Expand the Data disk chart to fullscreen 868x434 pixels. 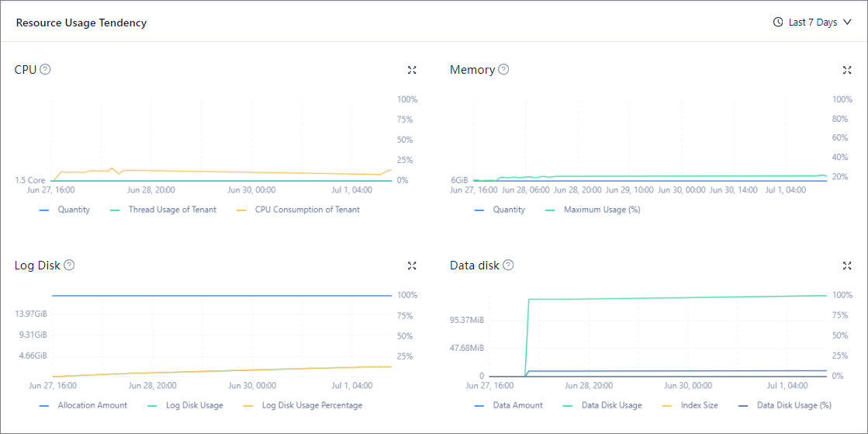pyautogui.click(x=847, y=266)
